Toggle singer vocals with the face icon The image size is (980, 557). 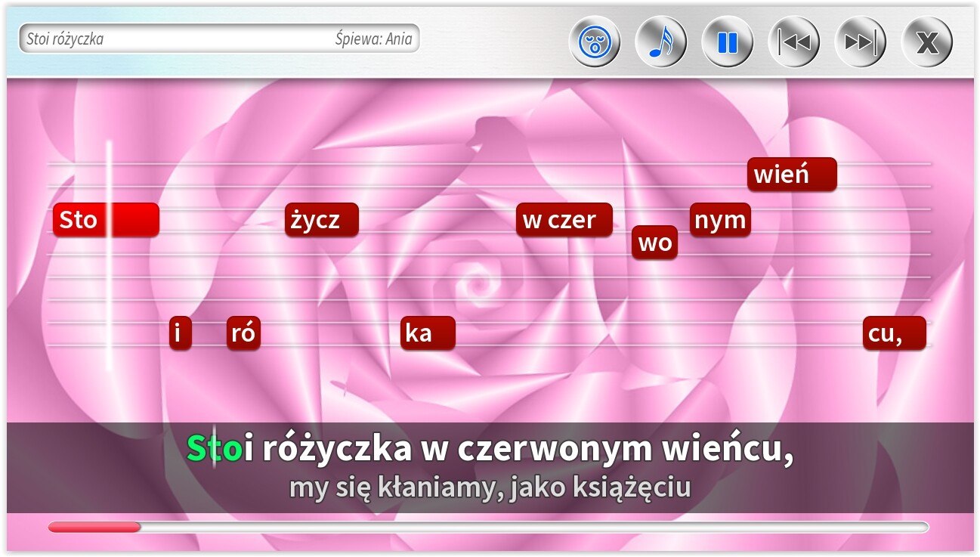pyautogui.click(x=595, y=42)
